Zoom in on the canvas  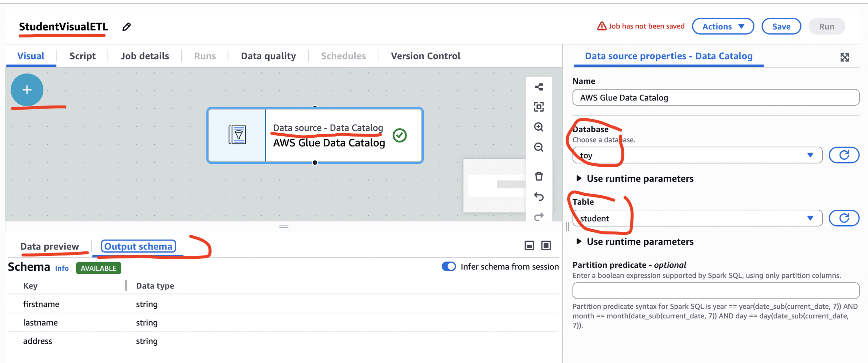pos(539,127)
